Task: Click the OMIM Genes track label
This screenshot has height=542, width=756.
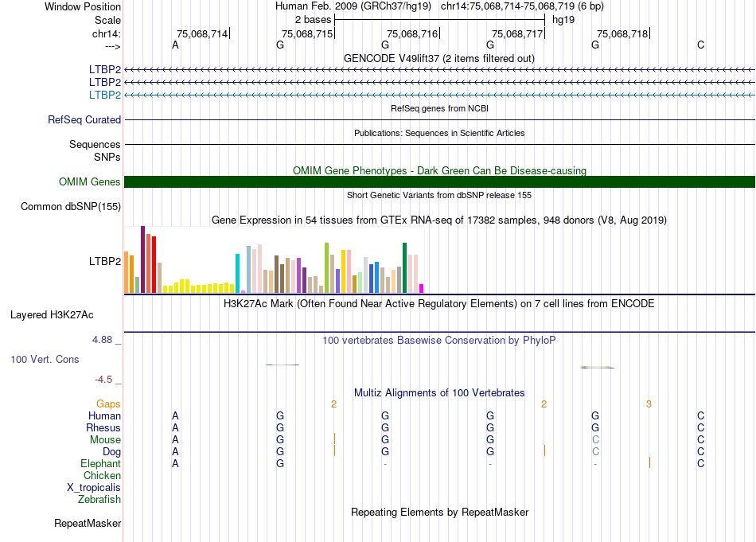Action: tap(89, 182)
